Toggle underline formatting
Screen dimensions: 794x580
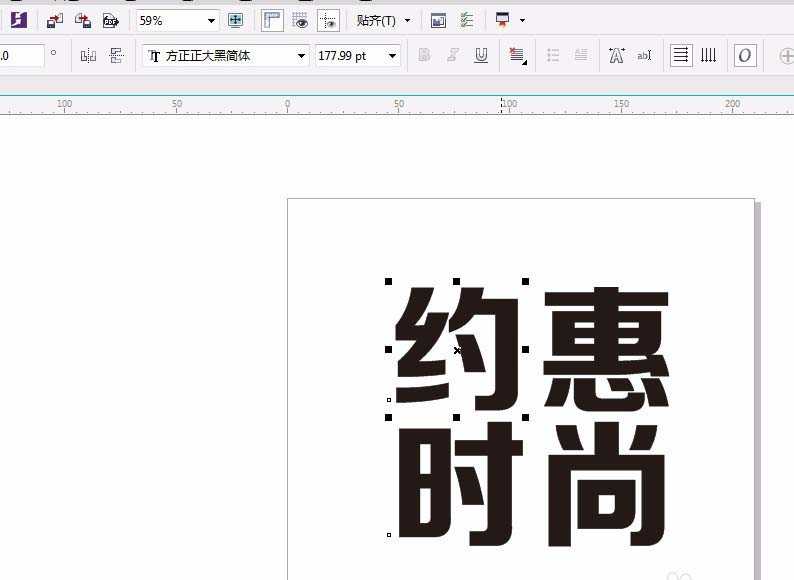[x=481, y=56]
